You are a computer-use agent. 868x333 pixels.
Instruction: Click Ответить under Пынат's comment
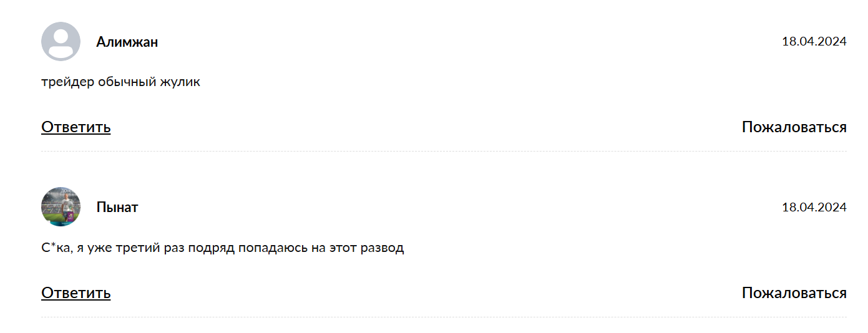point(76,293)
